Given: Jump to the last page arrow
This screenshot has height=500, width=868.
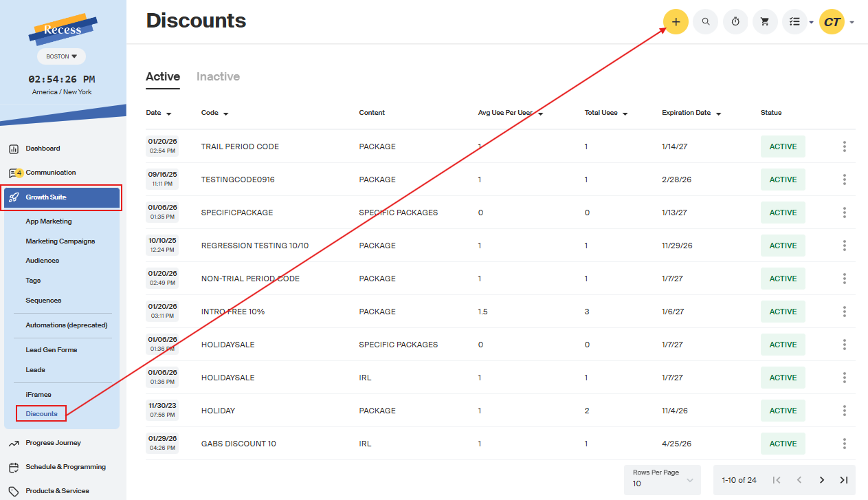Looking at the screenshot, I should [x=844, y=480].
